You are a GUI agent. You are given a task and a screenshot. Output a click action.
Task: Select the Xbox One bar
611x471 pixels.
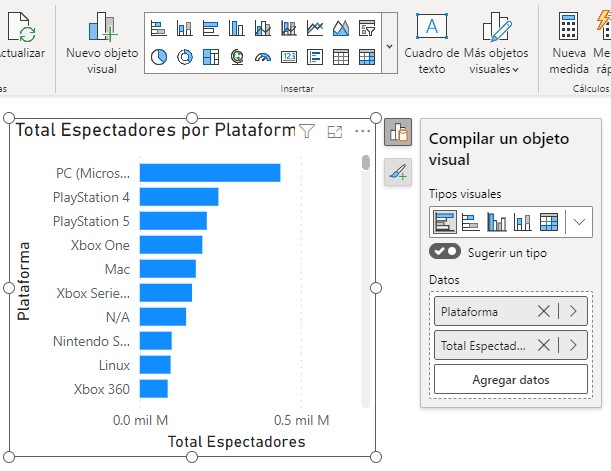171,245
